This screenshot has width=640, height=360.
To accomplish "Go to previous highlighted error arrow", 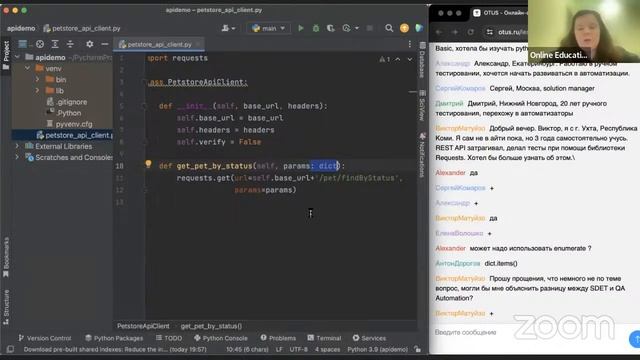I will [398, 60].
